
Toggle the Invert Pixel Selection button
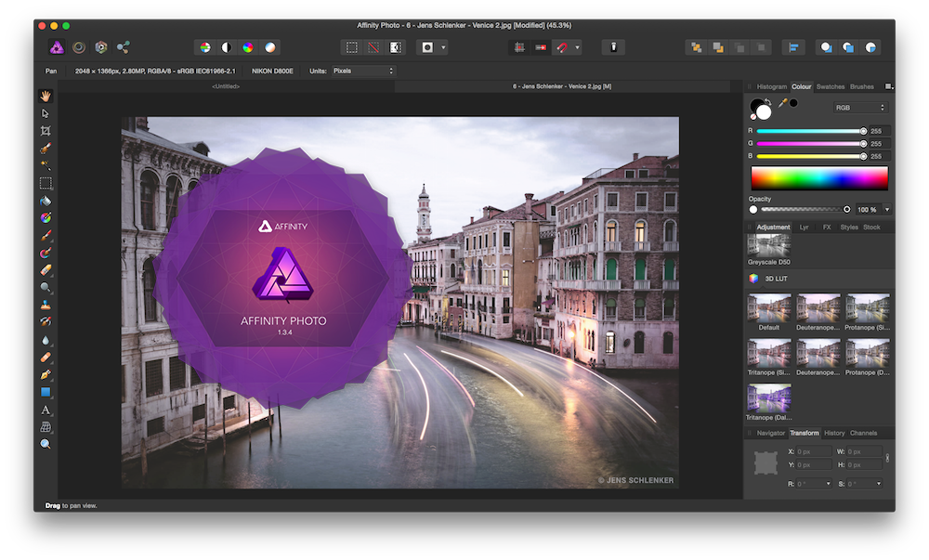pyautogui.click(x=396, y=47)
